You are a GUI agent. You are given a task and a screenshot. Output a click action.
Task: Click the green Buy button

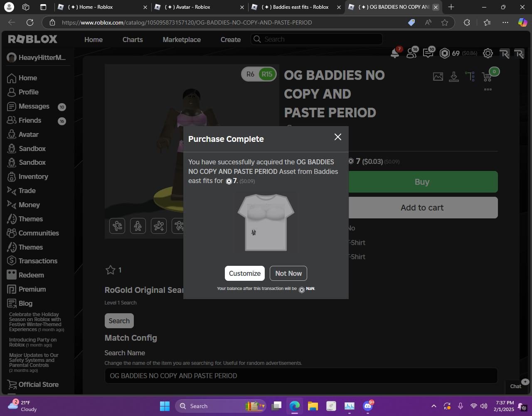point(423,182)
